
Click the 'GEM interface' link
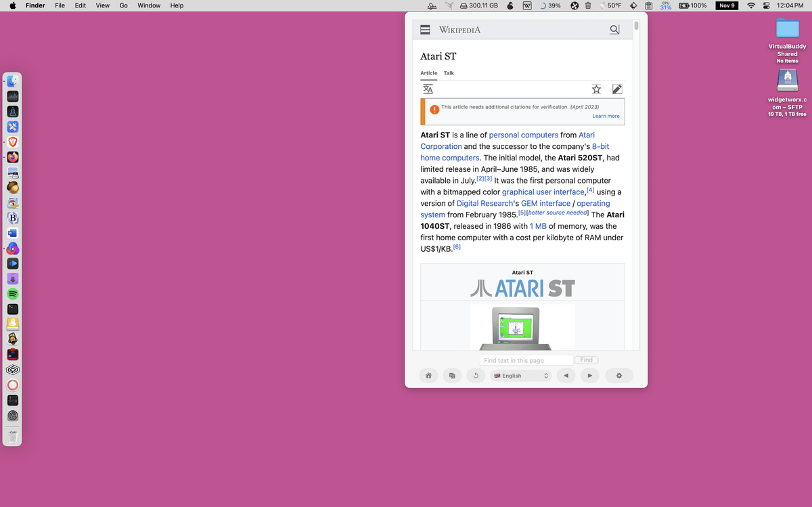click(545, 203)
